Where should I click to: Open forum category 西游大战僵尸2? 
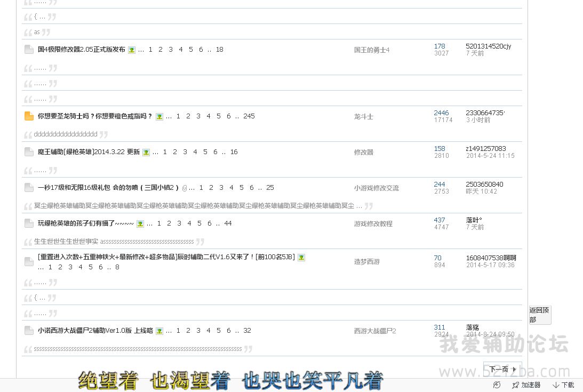pyautogui.click(x=375, y=331)
